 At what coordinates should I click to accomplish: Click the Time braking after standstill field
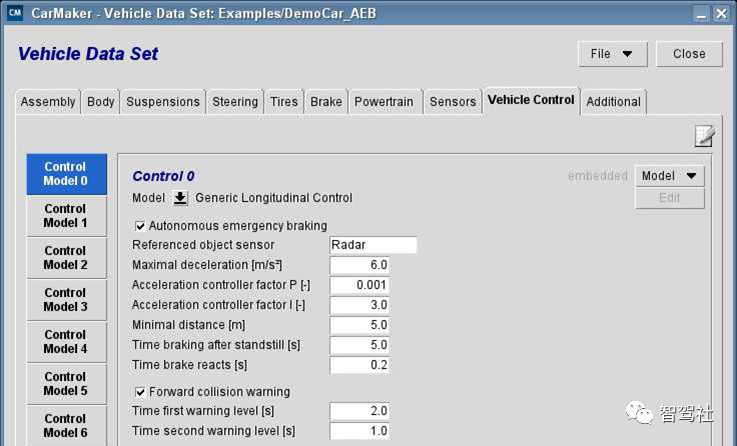[360, 345]
